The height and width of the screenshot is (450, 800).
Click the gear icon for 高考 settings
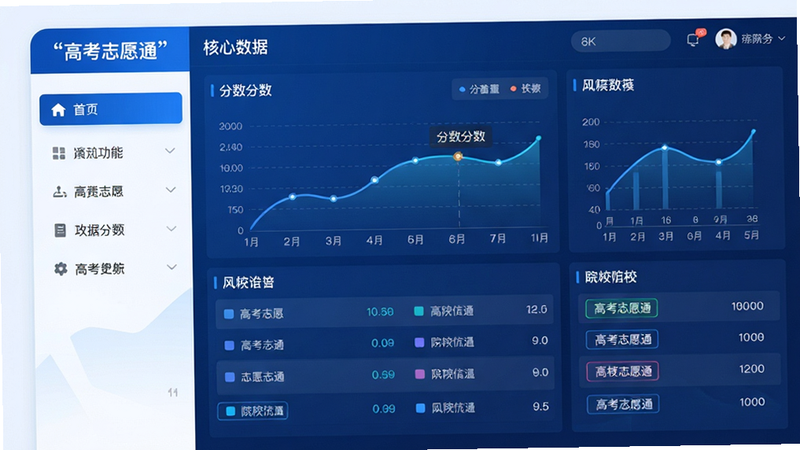click(x=61, y=269)
